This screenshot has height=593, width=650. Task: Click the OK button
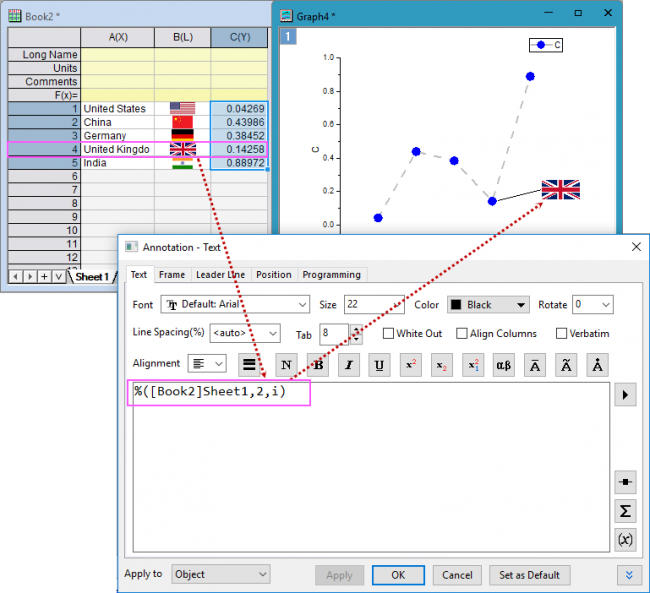pos(398,575)
